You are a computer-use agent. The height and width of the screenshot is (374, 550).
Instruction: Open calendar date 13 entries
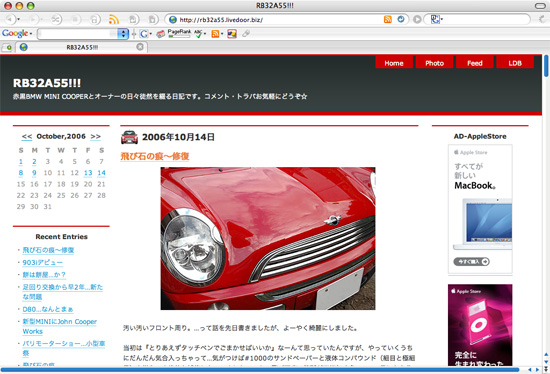tap(88, 173)
